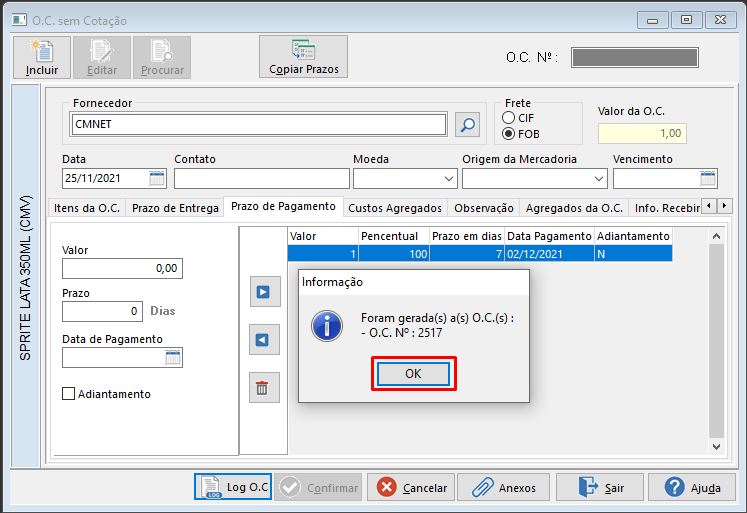Click the Contato input field
The image size is (747, 513).
[262, 179]
